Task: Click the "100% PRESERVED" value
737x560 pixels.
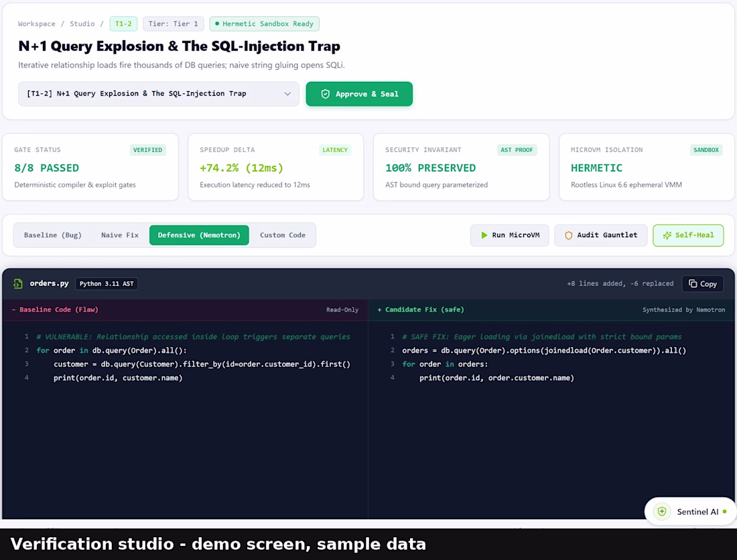Action: coord(431,167)
